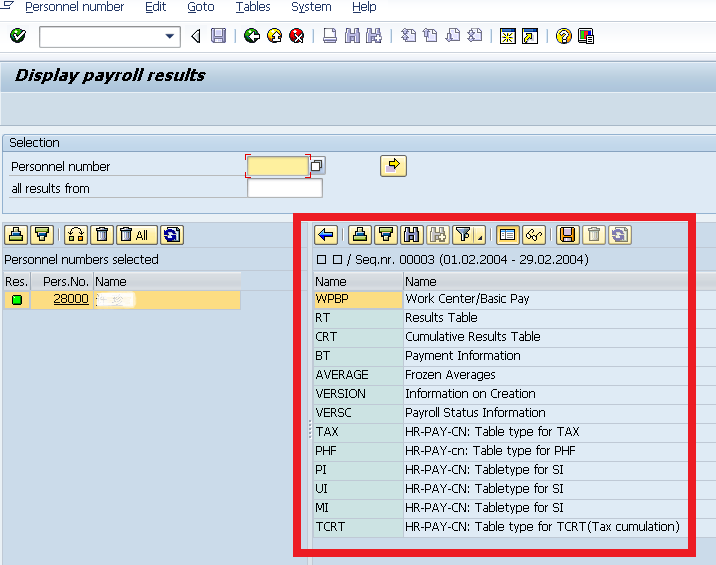Viewport: 716px width, 565px height.
Task: Click the Find binoculars icon in main toolbar
Action: pos(352,36)
